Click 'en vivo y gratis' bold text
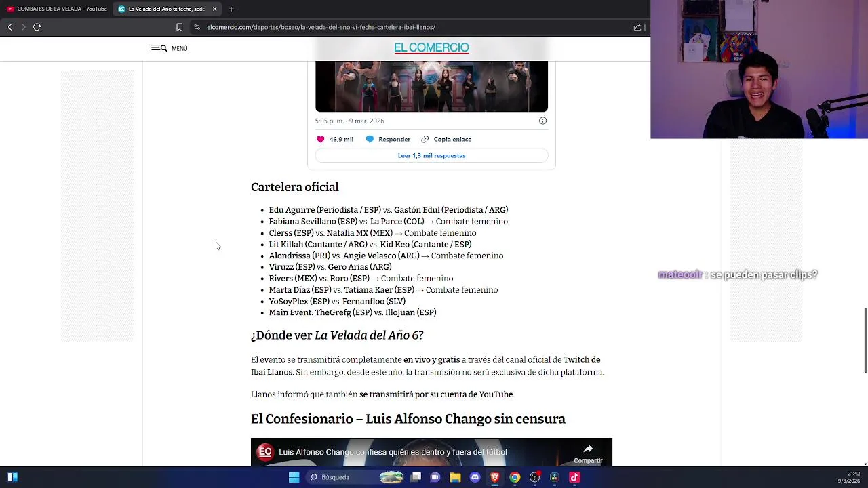Image resolution: width=868 pixels, height=488 pixels. point(431,360)
